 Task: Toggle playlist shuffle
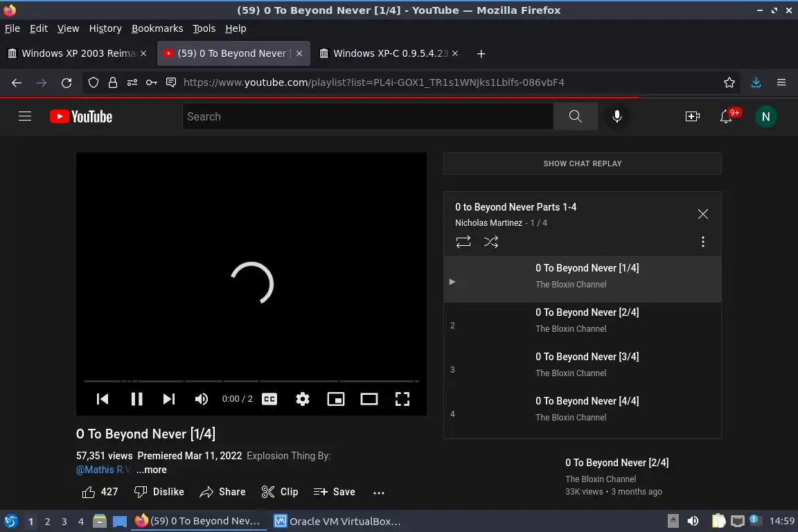490,241
